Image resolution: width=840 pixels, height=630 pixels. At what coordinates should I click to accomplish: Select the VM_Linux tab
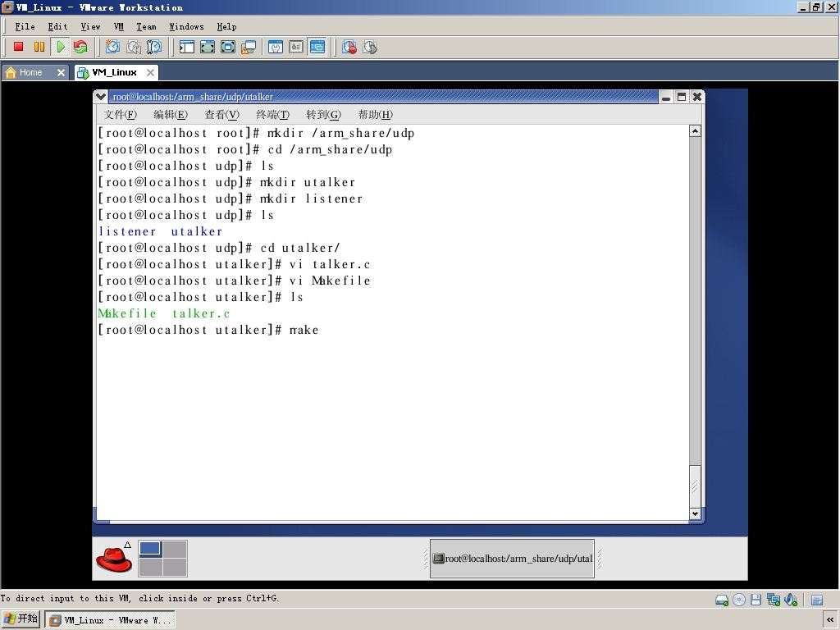(x=114, y=72)
